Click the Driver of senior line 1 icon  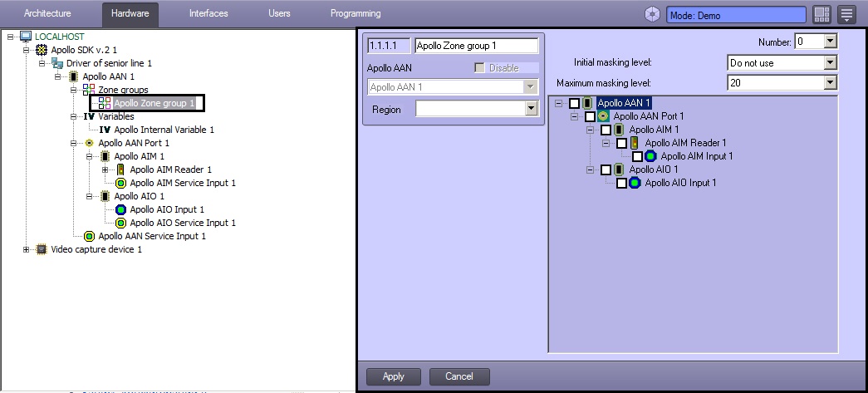coord(57,63)
